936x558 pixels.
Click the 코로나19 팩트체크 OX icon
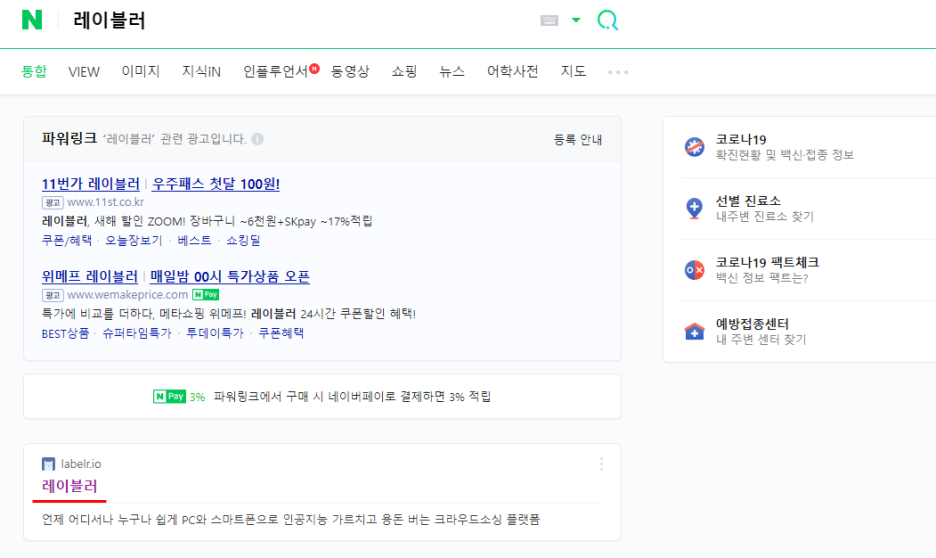(694, 270)
